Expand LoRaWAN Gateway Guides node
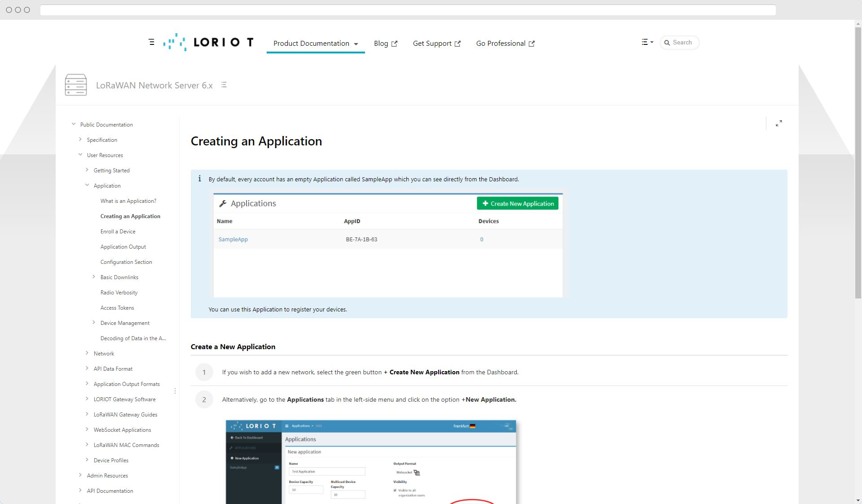 [x=87, y=414]
